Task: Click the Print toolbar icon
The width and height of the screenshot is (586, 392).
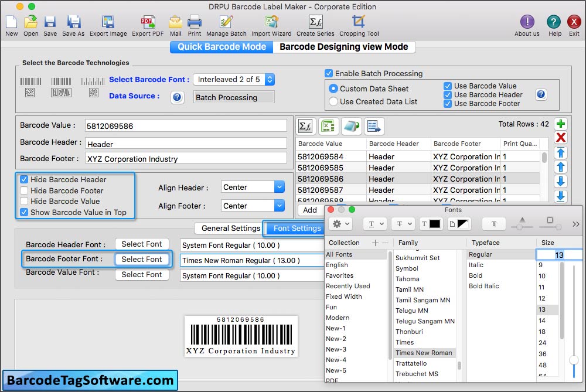Action: 195,22
